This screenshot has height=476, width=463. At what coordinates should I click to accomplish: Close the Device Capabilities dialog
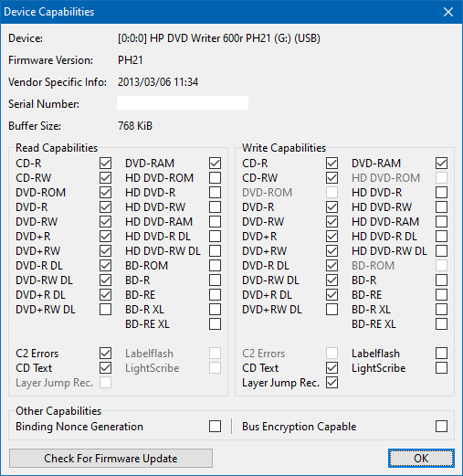[x=448, y=12]
